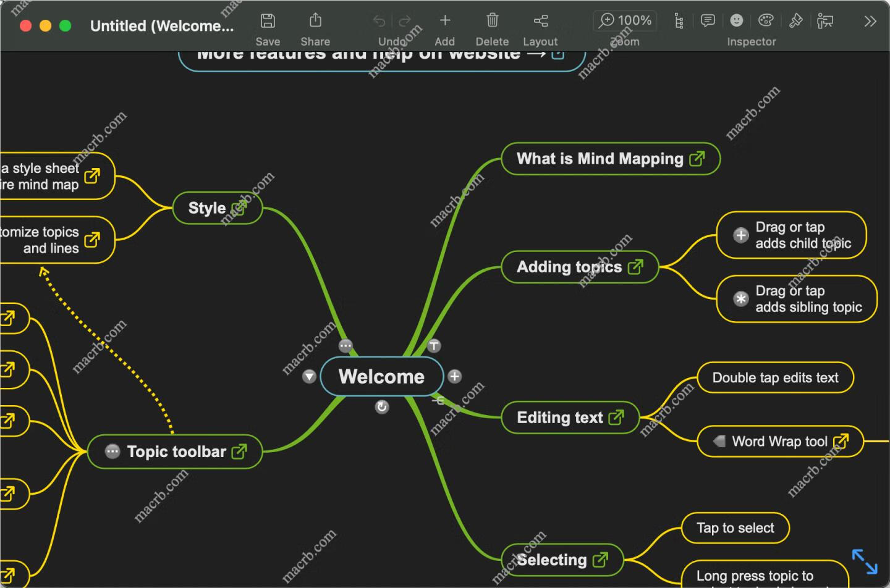Open link icon on Selecting topic
This screenshot has width=890, height=588.
tap(600, 560)
